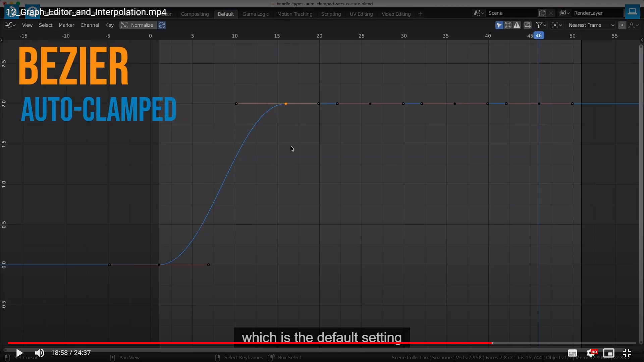Screen dimensions: 644x362
Task: Click the new scene copy icon
Action: pos(542,13)
